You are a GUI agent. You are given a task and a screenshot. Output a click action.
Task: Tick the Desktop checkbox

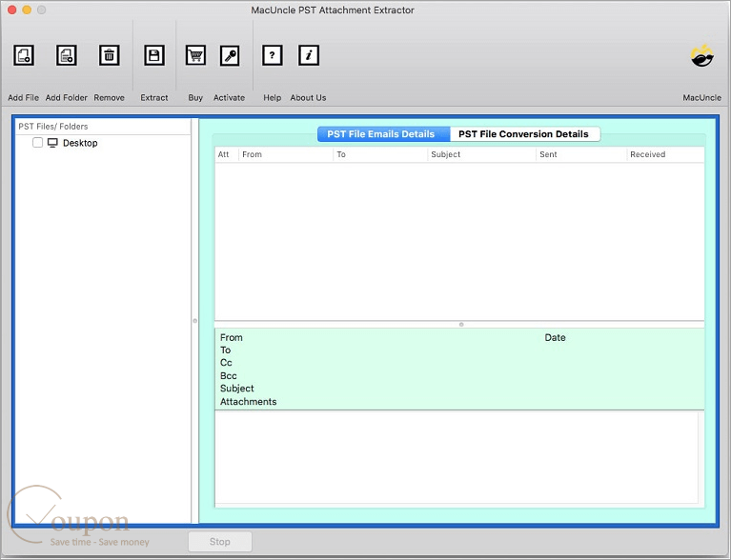(x=38, y=143)
